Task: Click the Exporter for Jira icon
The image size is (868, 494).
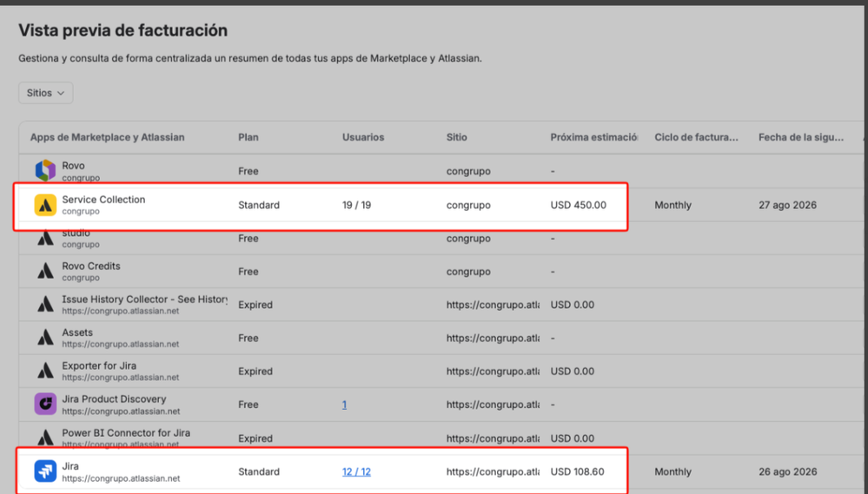Action: [x=45, y=371]
